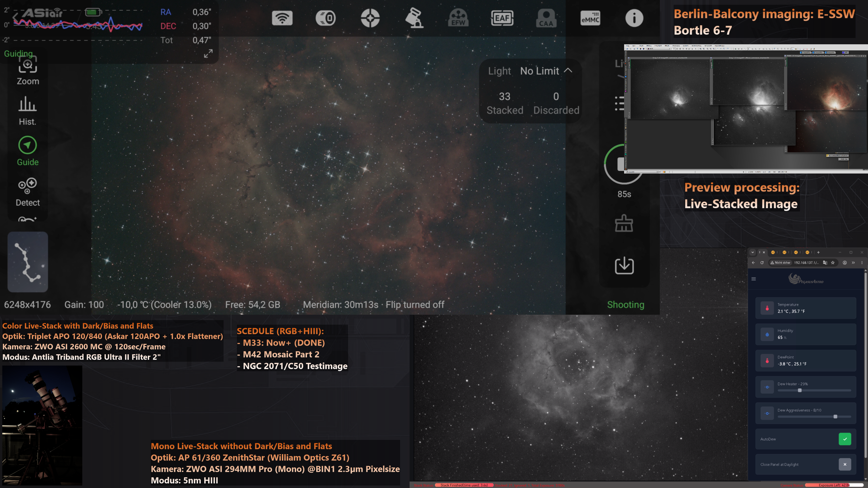The width and height of the screenshot is (868, 488).
Task: Open the browser profile icon
Action: (x=845, y=263)
